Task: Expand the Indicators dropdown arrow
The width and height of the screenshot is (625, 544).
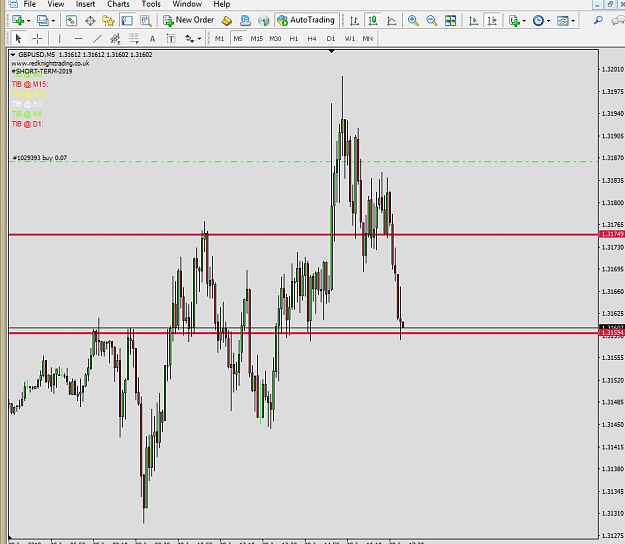Action: [x=524, y=21]
